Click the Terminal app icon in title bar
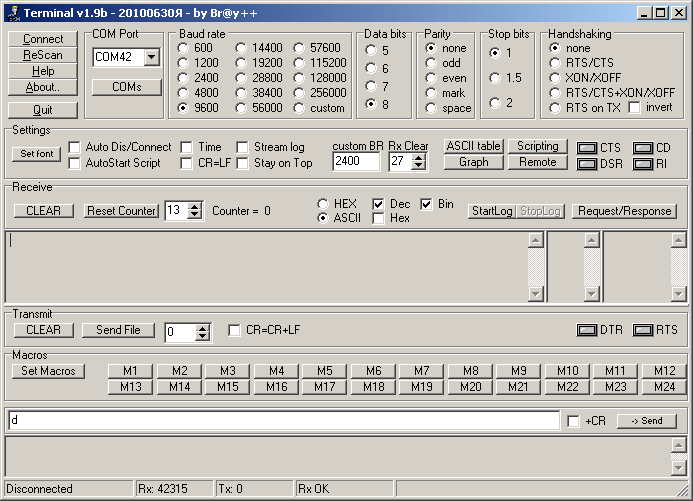The height and width of the screenshot is (501, 693). pos(14,13)
